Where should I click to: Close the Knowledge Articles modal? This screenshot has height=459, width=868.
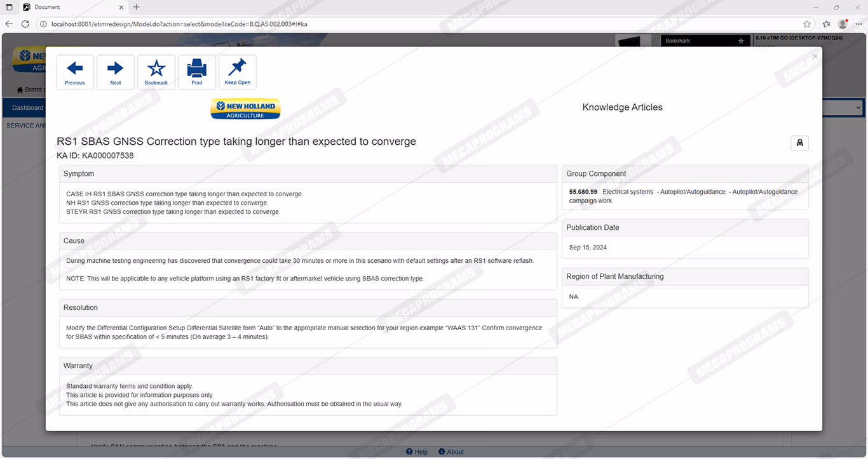815,57
